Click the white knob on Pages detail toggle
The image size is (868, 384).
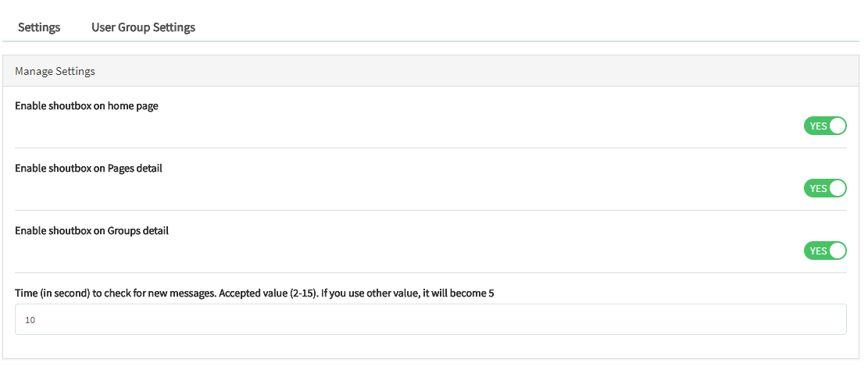point(838,188)
